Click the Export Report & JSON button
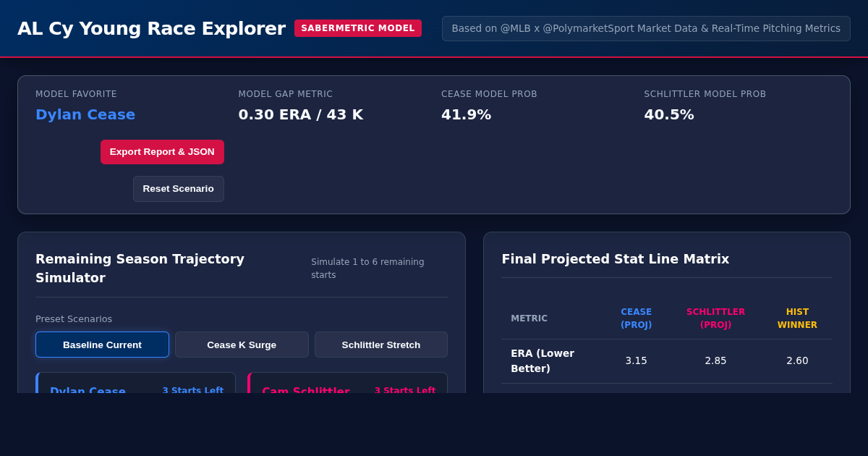 (x=162, y=152)
